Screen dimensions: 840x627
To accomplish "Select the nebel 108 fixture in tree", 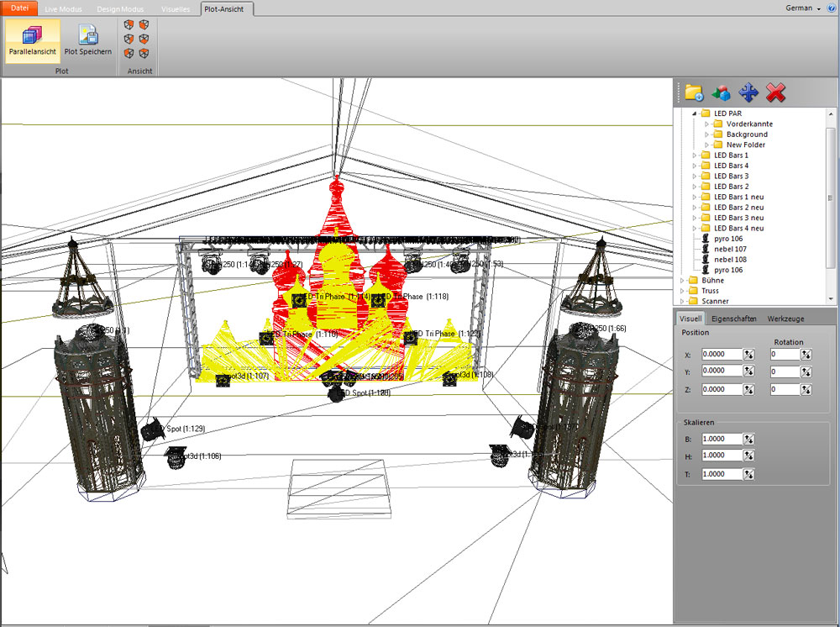I will [730, 260].
